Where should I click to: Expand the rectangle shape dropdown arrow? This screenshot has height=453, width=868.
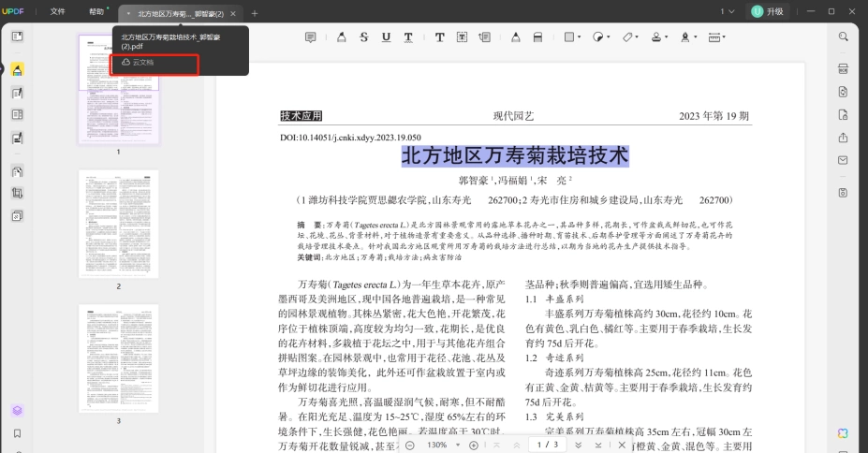[579, 37]
